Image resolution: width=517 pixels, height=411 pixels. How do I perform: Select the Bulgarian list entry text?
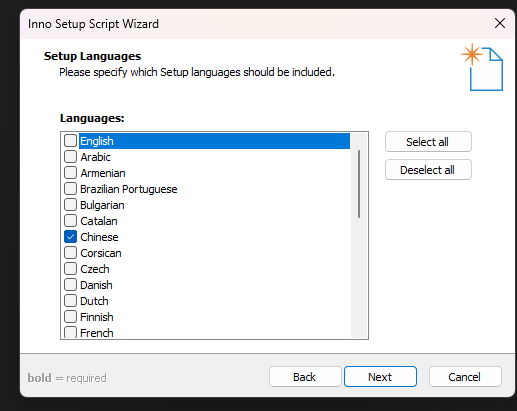(102, 205)
